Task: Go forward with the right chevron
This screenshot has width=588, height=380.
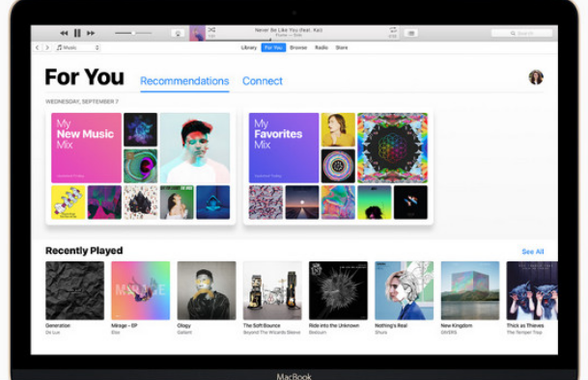Action: (x=47, y=47)
